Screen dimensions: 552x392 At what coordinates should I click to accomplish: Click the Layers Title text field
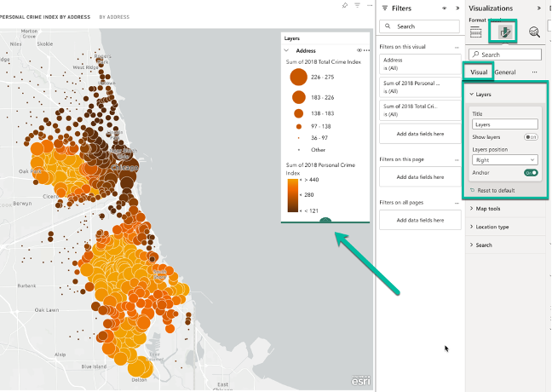504,124
